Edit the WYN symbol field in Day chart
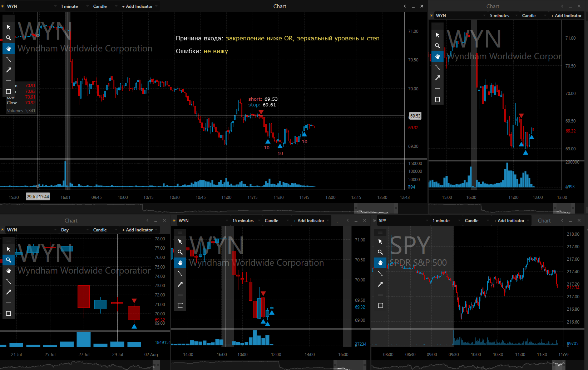This screenshot has height=370, width=588. click(31, 230)
